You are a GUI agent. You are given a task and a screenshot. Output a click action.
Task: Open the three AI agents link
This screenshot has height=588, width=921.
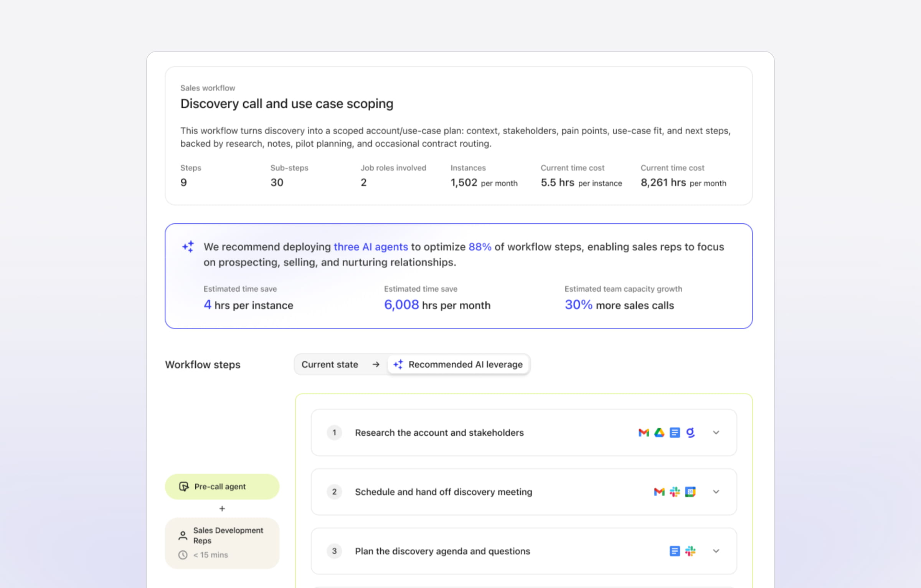371,247
